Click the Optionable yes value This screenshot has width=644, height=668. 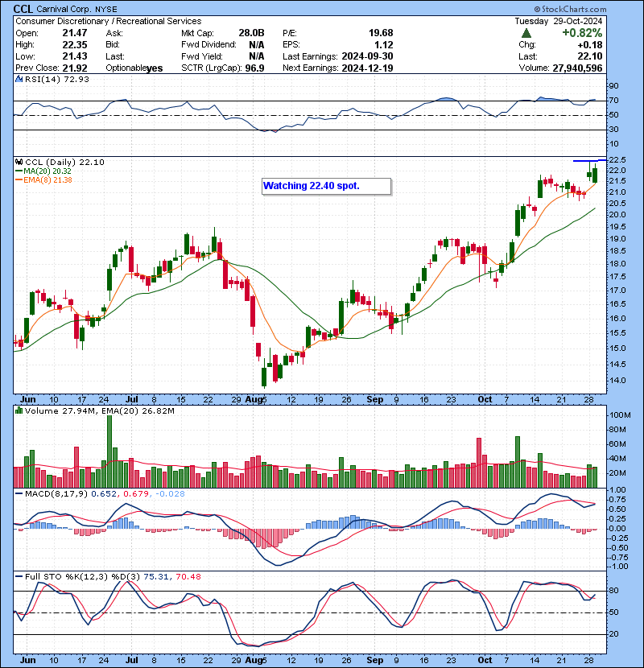point(155,68)
